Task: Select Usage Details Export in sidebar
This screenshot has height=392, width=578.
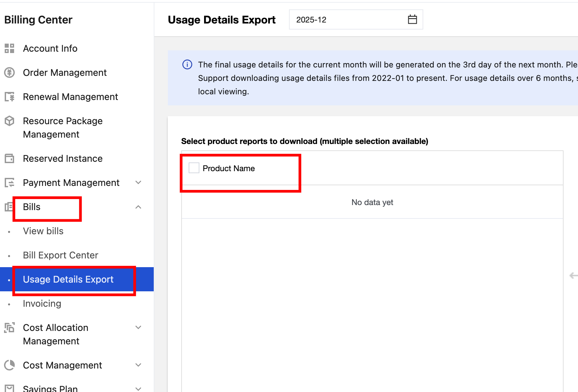Action: pos(68,280)
